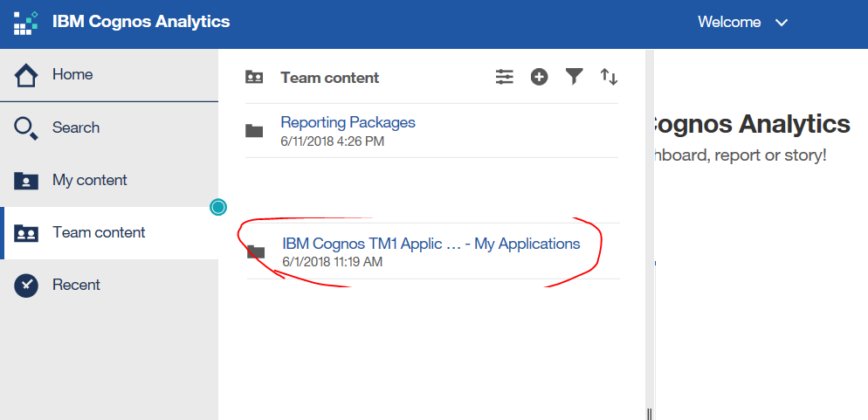Open the Welcome dropdown chevron
Image resolution: width=868 pixels, height=420 pixels.
point(781,23)
